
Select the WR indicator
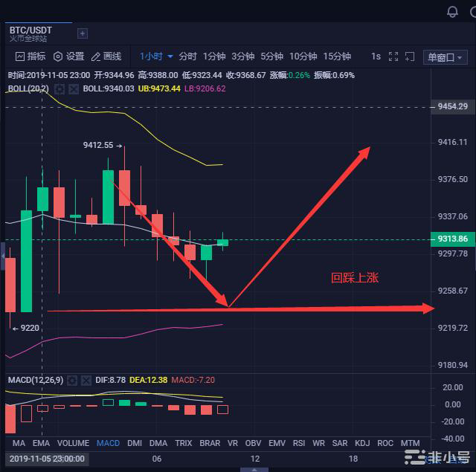point(318,443)
